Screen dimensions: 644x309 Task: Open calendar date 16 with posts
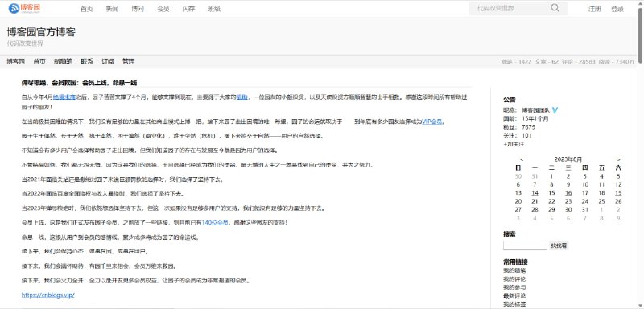(x=568, y=193)
